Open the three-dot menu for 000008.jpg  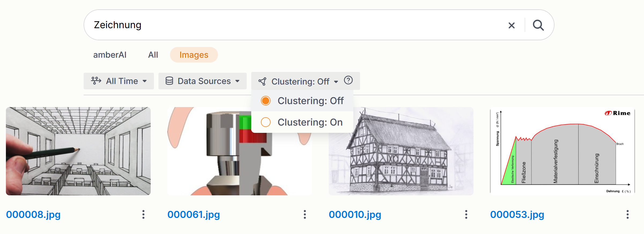(143, 214)
